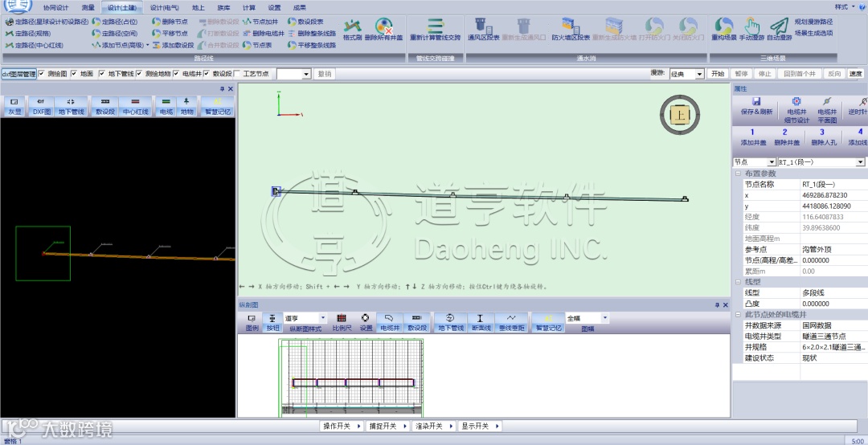Click the 垂线垂距 icon in profile toolbar
868x445 pixels.
(511, 323)
